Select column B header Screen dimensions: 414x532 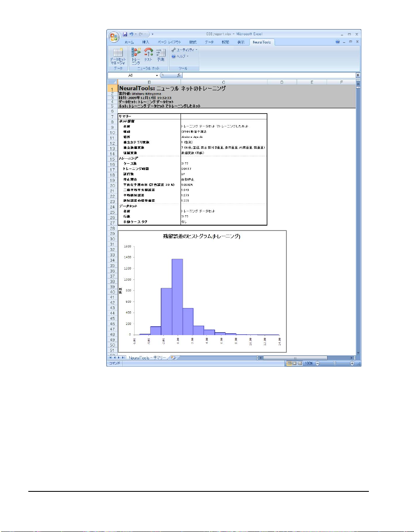[x=149, y=82]
